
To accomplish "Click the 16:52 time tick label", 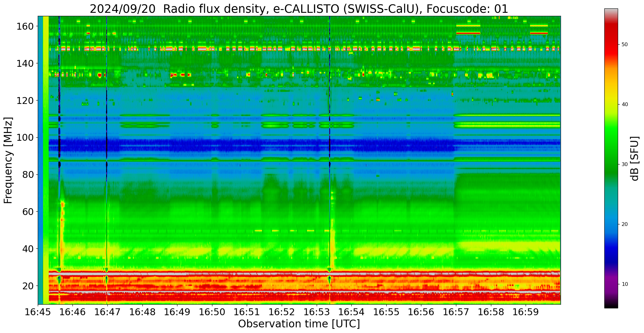I will pyautogui.click(x=282, y=312).
